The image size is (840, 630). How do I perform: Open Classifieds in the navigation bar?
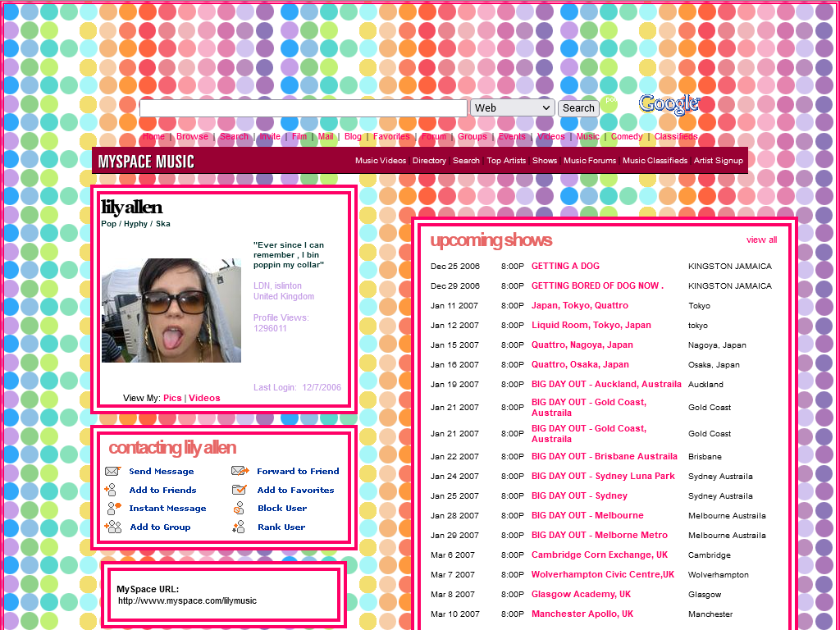676,136
